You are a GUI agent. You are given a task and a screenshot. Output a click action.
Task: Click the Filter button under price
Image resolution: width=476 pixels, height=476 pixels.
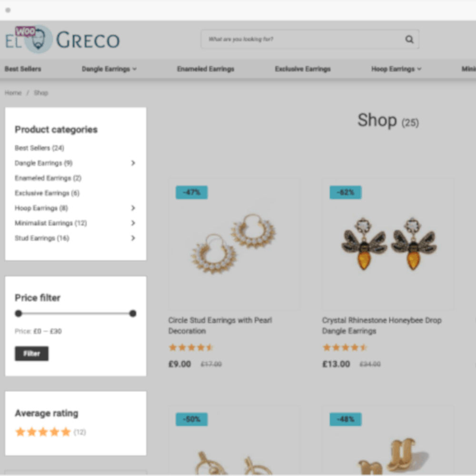[x=31, y=354]
